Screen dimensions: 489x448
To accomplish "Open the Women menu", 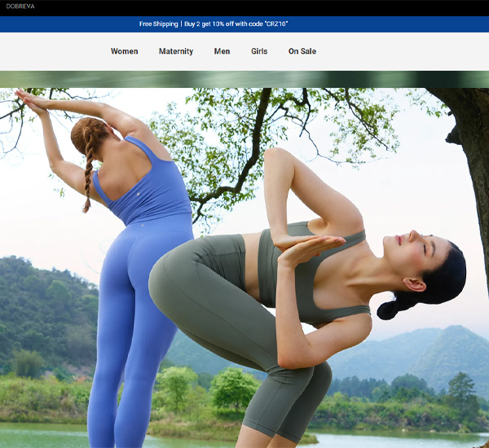I will coord(125,51).
